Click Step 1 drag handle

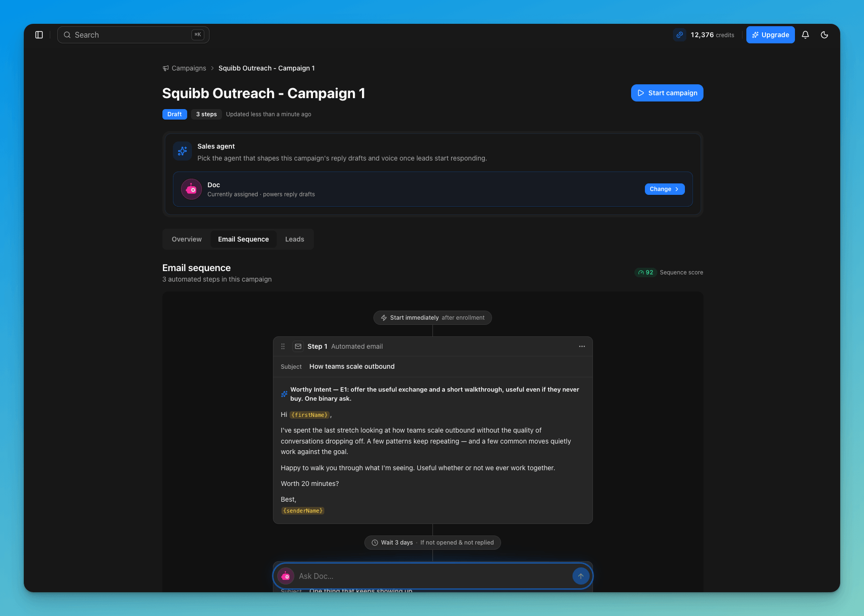(x=283, y=346)
